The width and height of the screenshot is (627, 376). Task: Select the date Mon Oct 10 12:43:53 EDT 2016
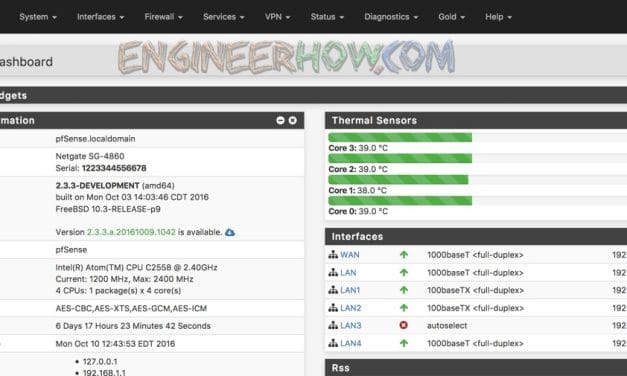pos(115,344)
